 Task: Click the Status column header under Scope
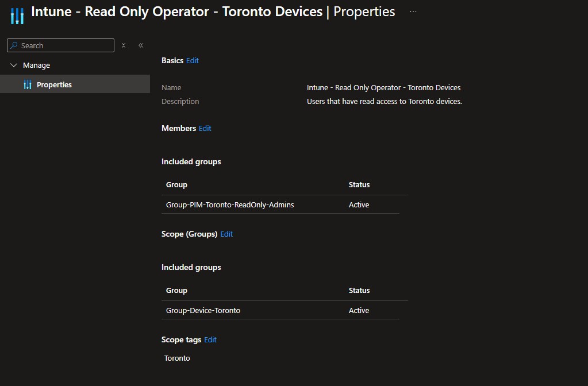pos(359,291)
